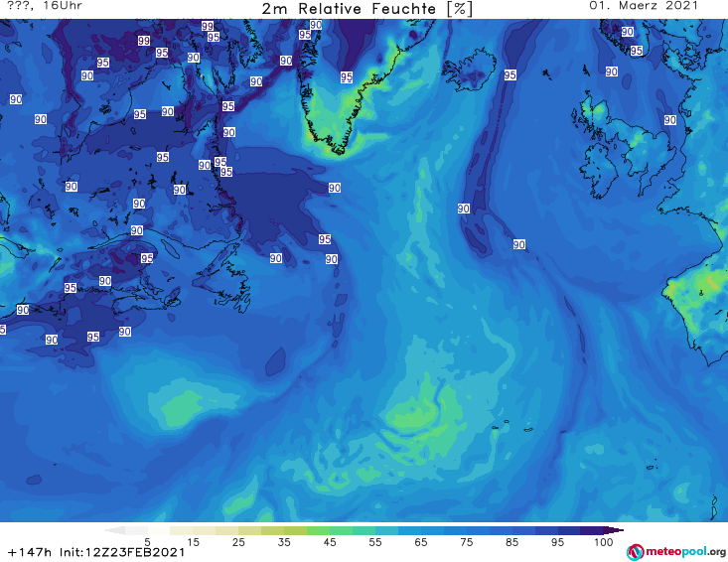Click the colorbar value label '45'
Screen dimensions: 728x562
click(330, 542)
